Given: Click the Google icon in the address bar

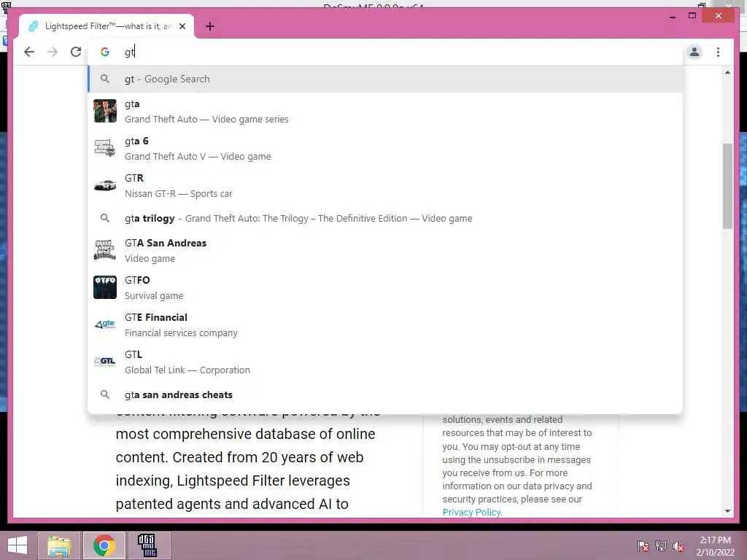Looking at the screenshot, I should [105, 52].
